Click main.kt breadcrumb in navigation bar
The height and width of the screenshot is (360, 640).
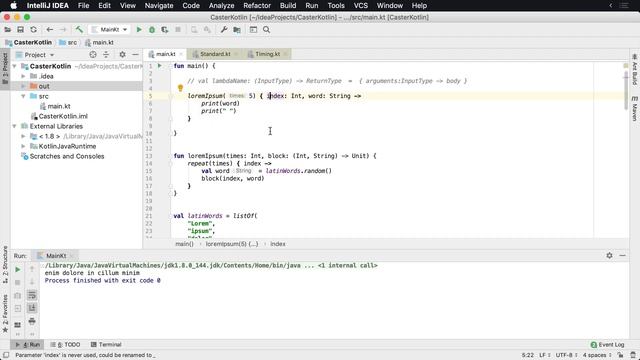(x=99, y=42)
